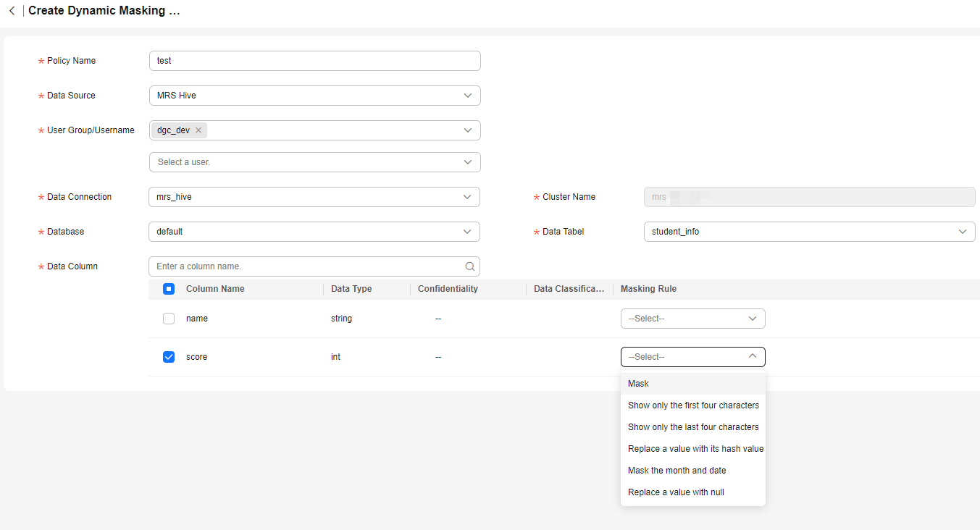Image resolution: width=980 pixels, height=530 pixels.
Task: Check the name column checkbox
Action: 169,319
